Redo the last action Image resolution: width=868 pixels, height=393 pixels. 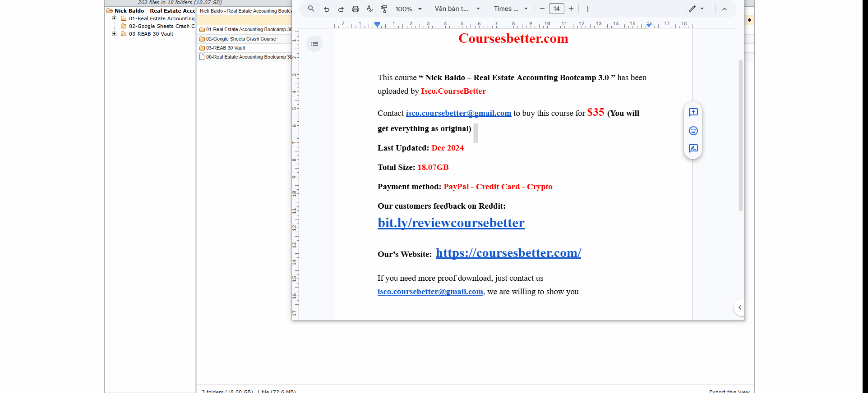(341, 9)
